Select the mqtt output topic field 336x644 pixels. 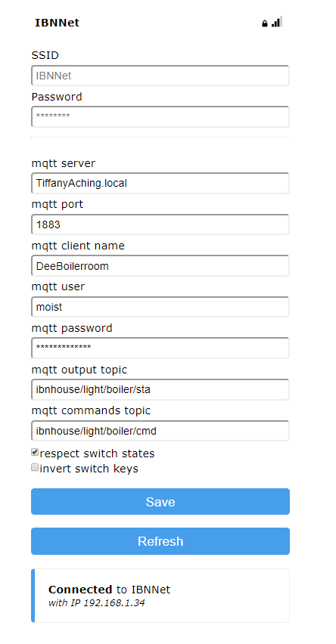[x=160, y=389]
